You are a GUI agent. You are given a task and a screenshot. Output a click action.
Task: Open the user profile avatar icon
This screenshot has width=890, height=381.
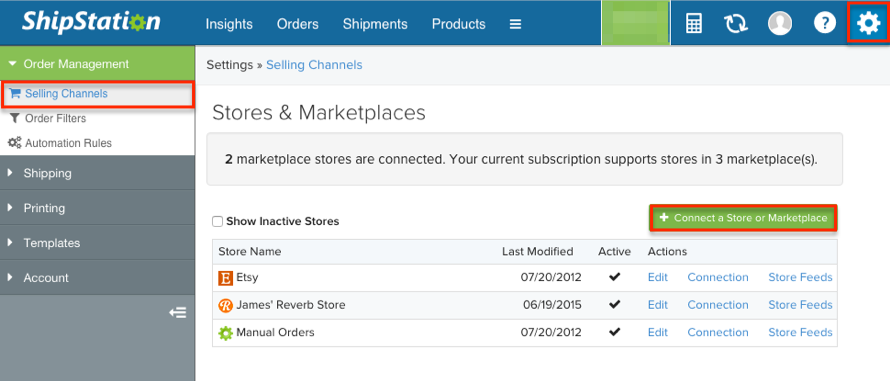click(780, 23)
